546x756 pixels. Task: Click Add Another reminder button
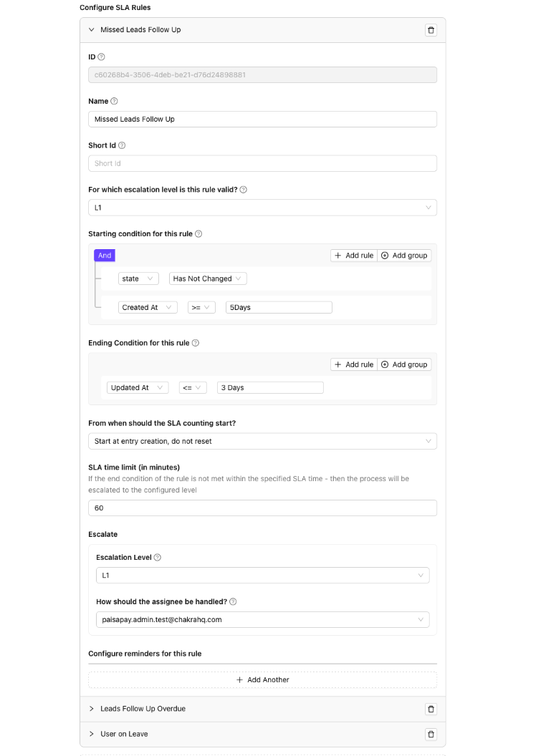pyautogui.click(x=262, y=679)
